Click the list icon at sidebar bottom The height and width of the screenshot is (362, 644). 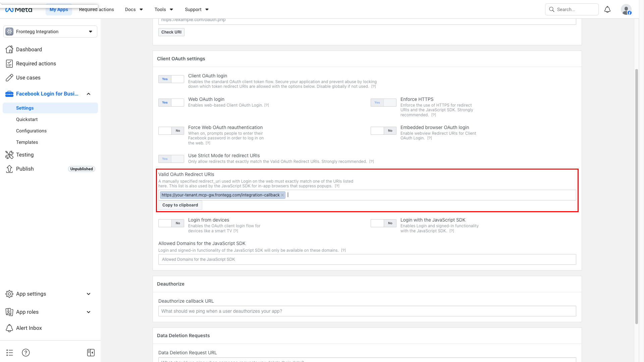[10, 353]
